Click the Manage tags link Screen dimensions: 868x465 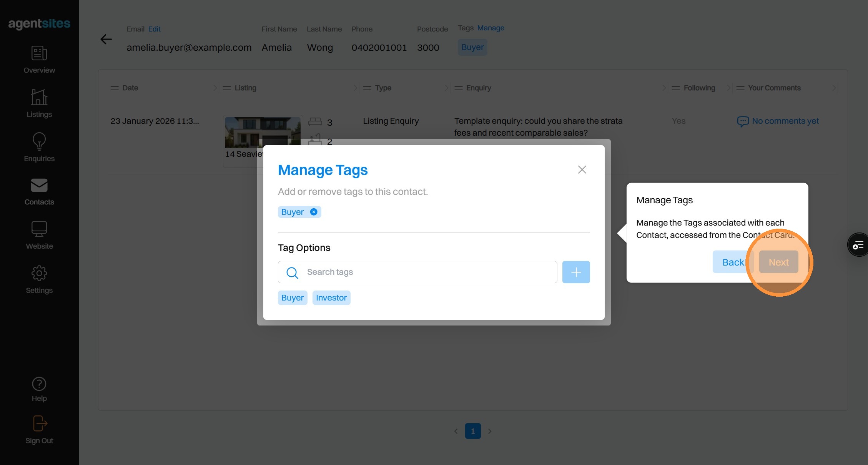click(x=491, y=28)
